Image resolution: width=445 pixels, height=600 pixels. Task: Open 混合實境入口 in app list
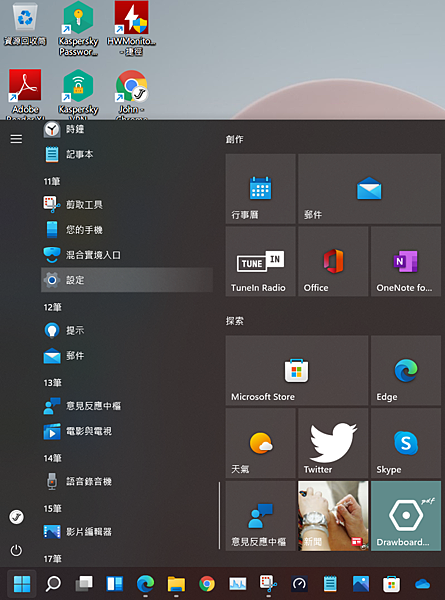(127, 255)
